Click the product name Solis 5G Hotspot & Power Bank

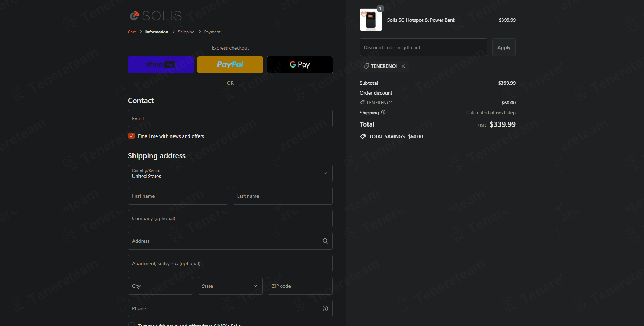click(421, 20)
